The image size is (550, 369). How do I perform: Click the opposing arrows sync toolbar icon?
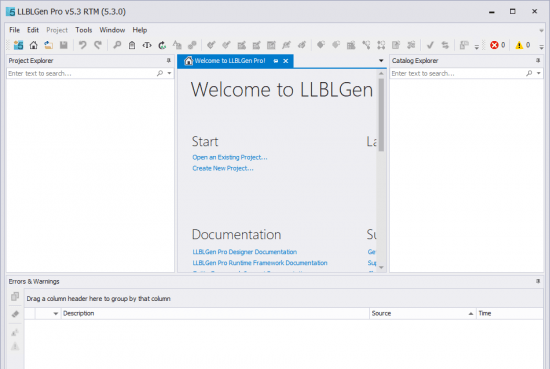pyautogui.click(x=445, y=45)
